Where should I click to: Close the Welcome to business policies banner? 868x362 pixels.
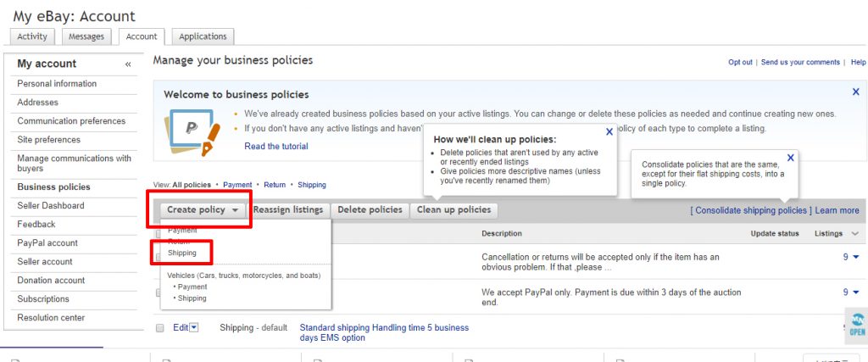[856, 92]
